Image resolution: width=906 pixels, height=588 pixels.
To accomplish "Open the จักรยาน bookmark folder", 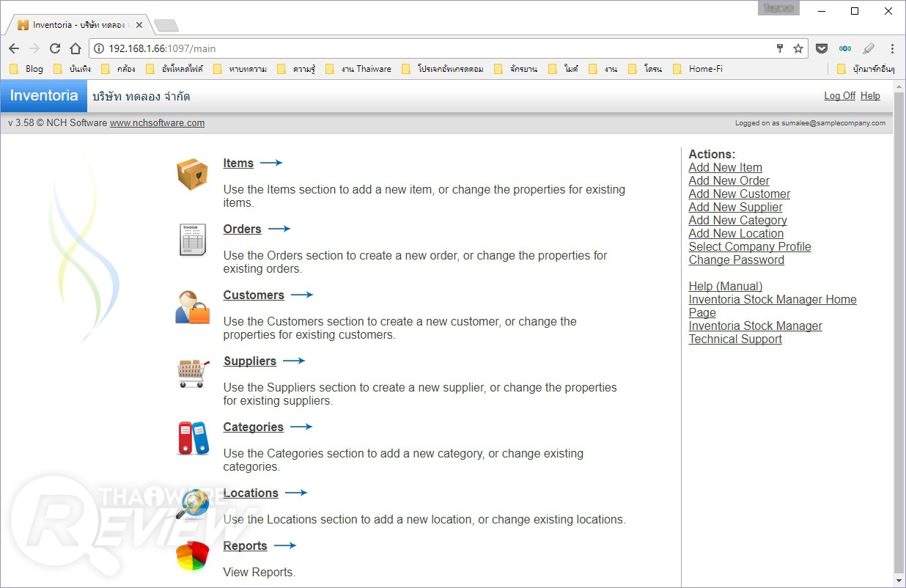I will (x=516, y=69).
